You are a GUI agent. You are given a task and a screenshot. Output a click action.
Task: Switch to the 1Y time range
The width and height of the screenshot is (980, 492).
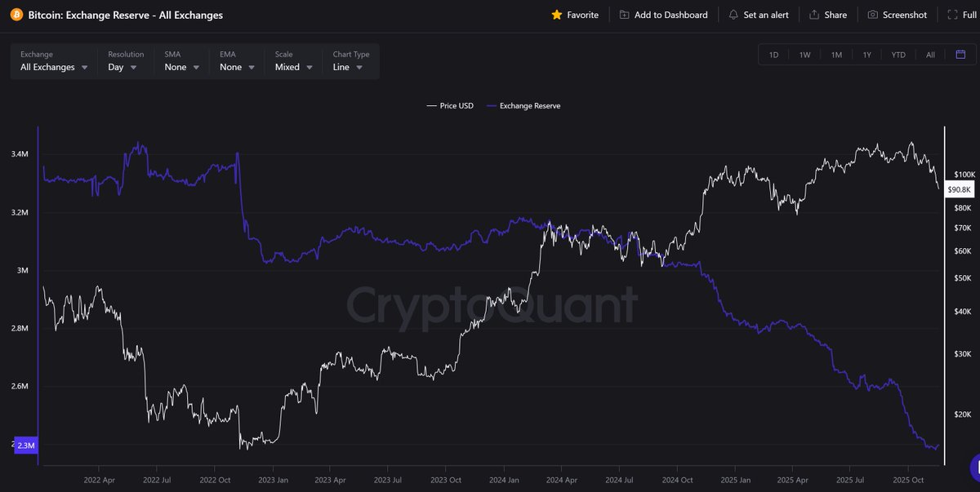[867, 54]
